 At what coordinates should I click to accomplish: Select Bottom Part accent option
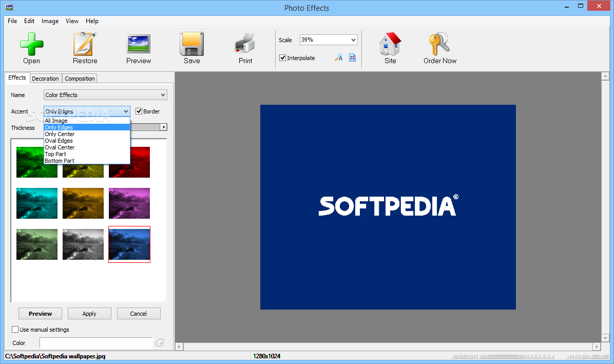coord(87,161)
